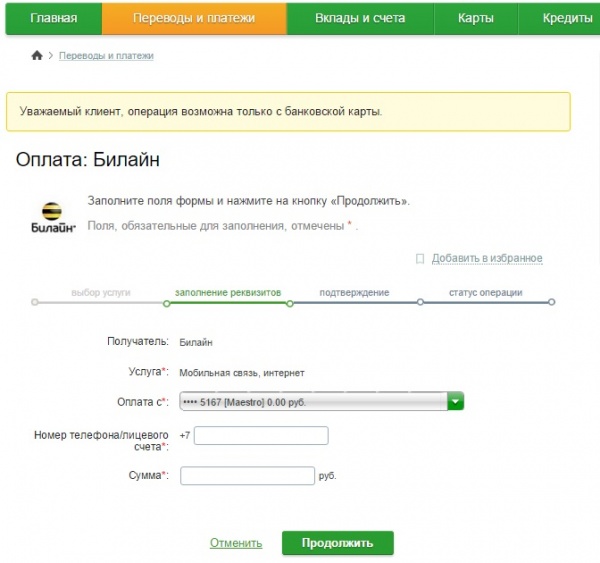Click the Оплата: Билайн heading
This screenshot has height=563, width=600.
click(x=88, y=160)
